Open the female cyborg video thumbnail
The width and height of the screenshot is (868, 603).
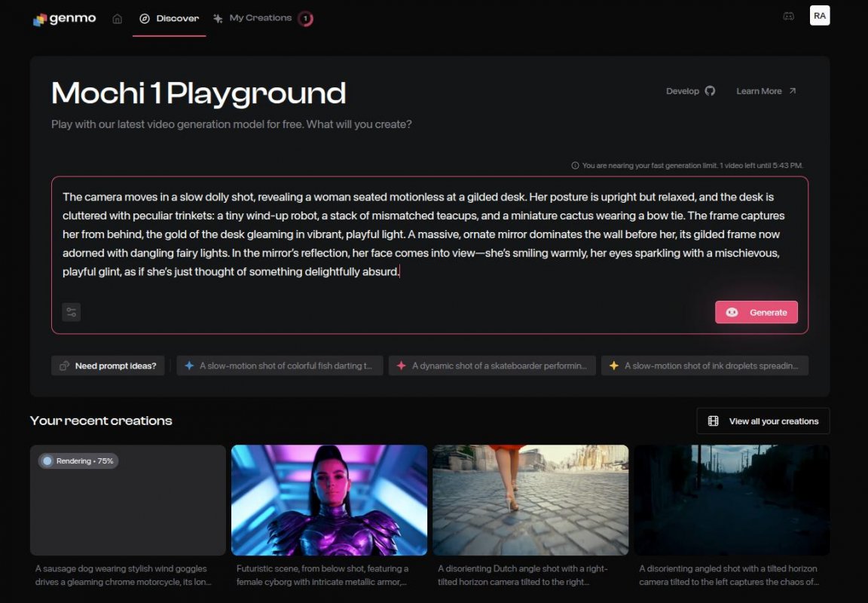coord(329,500)
